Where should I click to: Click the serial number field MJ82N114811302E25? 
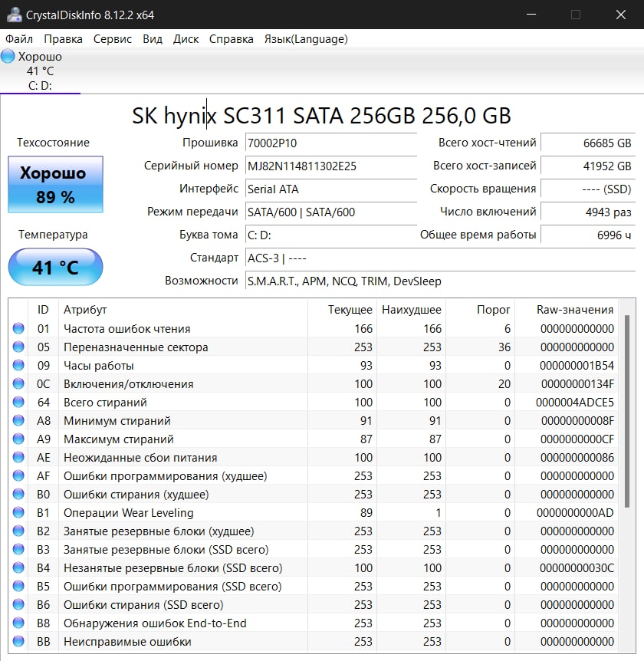point(331,166)
